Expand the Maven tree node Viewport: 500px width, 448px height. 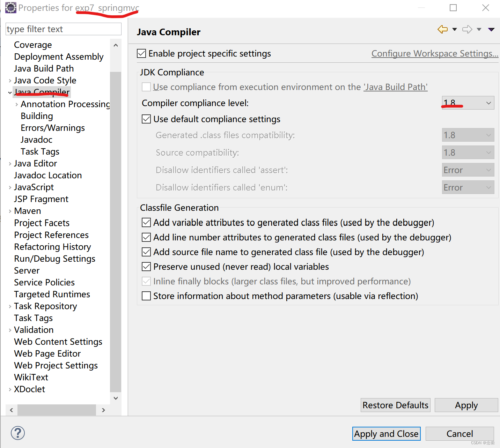[x=9, y=211]
